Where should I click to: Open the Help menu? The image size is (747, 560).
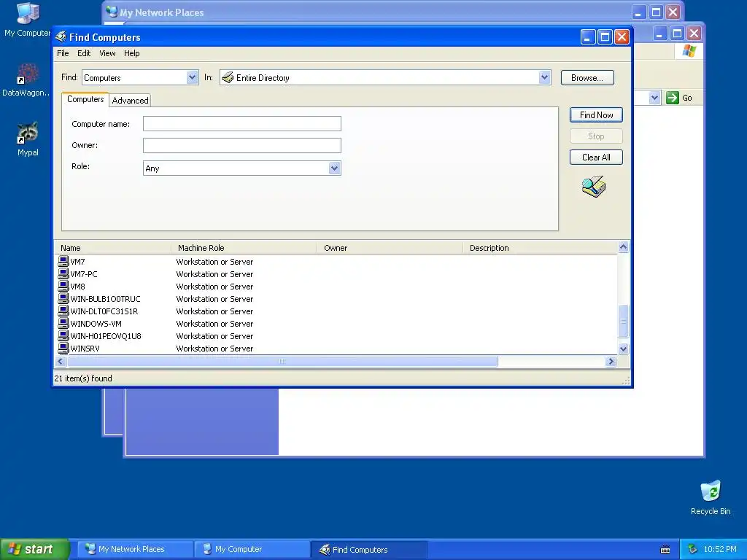pyautogui.click(x=131, y=53)
